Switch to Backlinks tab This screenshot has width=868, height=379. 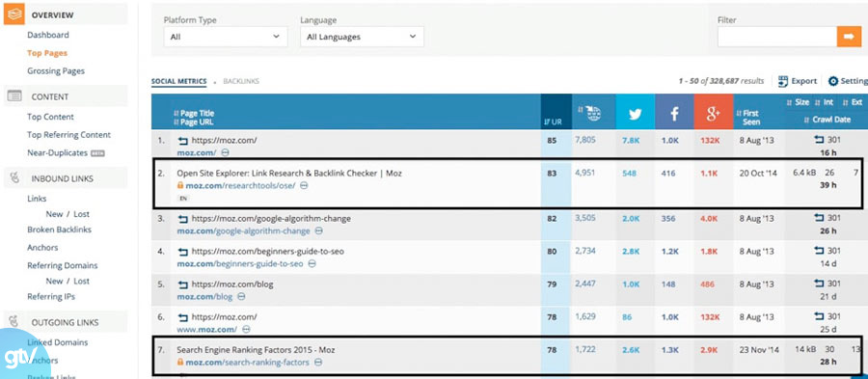click(x=241, y=81)
